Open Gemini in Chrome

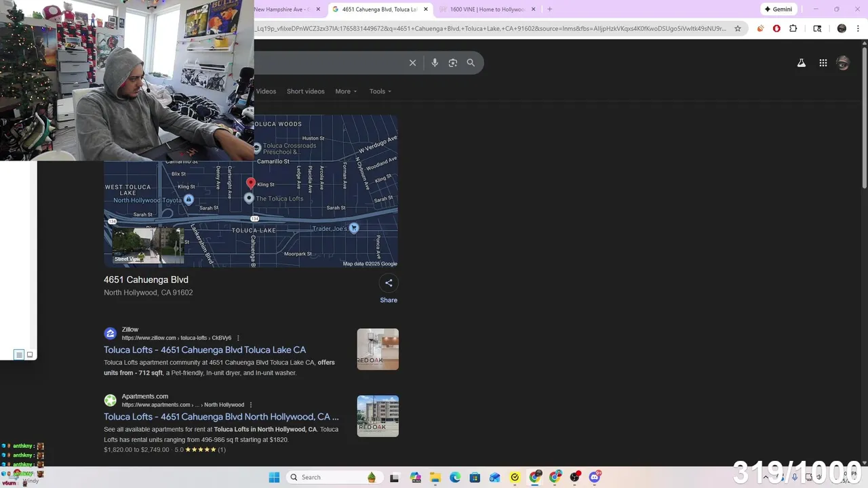pyautogui.click(x=778, y=9)
